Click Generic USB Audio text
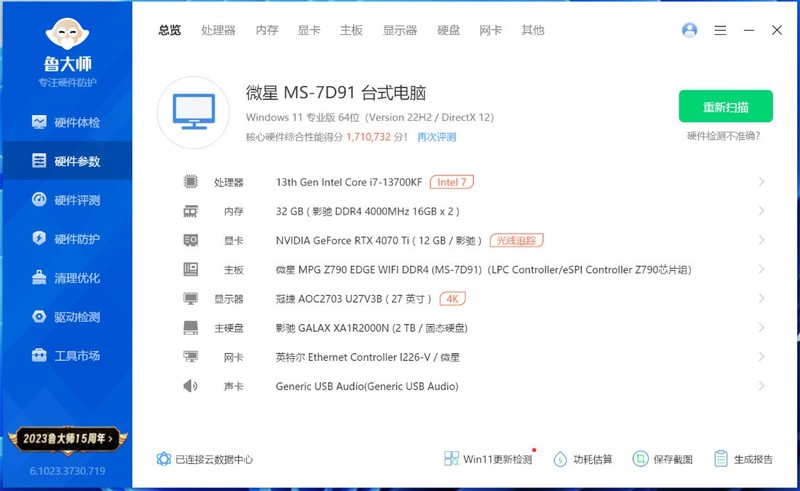Viewport: 800px width, 491px height. (367, 386)
